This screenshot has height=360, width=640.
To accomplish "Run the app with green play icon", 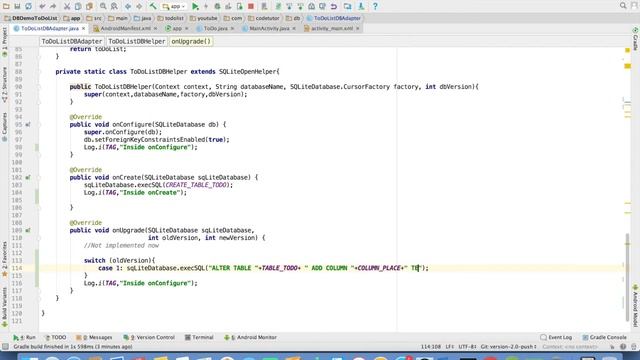I will pos(195,6).
